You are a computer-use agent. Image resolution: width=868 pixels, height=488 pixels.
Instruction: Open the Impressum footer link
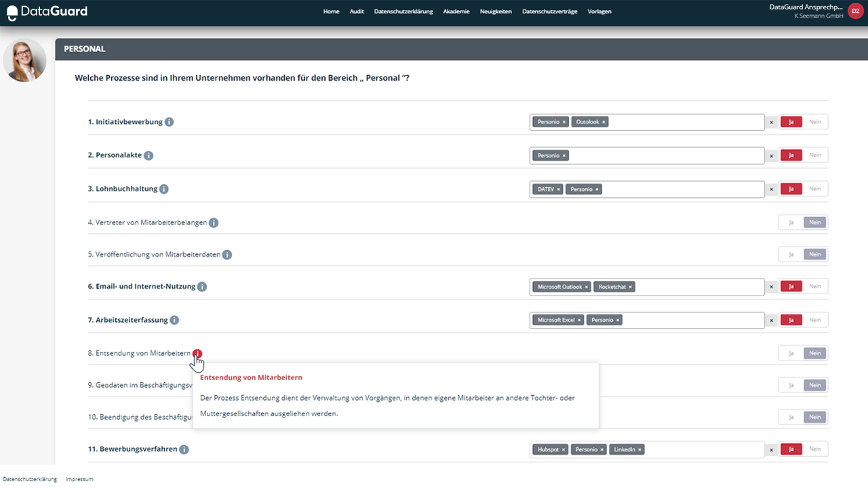79,479
